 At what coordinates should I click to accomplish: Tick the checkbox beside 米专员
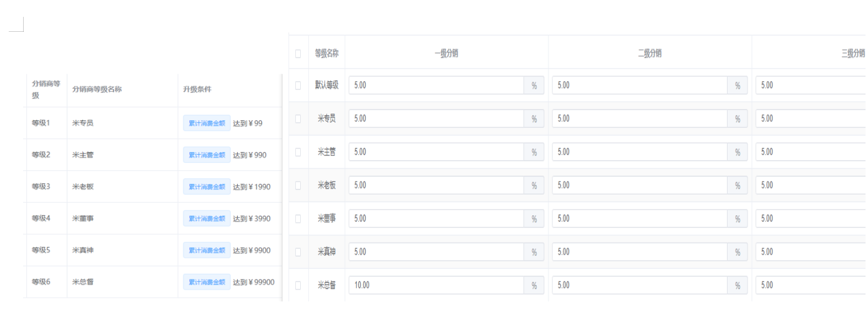299,119
